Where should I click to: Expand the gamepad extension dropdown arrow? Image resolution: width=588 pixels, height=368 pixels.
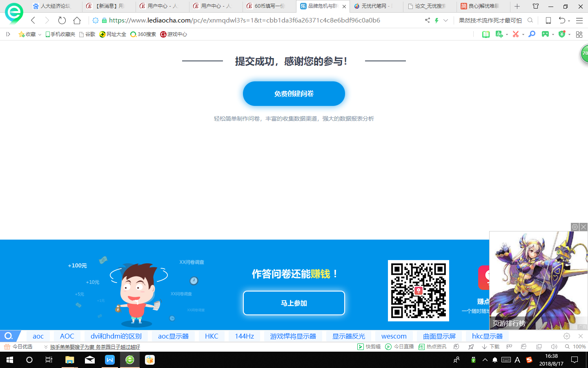pos(553,35)
